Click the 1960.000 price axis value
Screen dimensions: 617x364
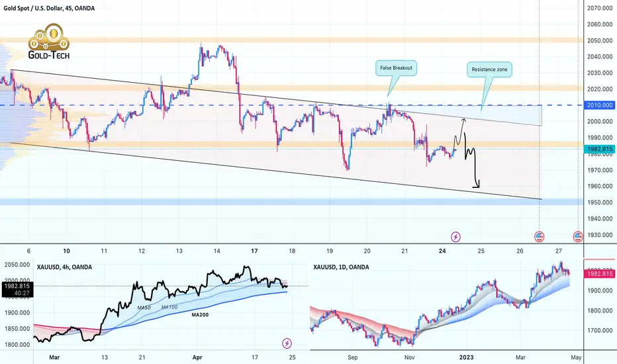(x=600, y=186)
